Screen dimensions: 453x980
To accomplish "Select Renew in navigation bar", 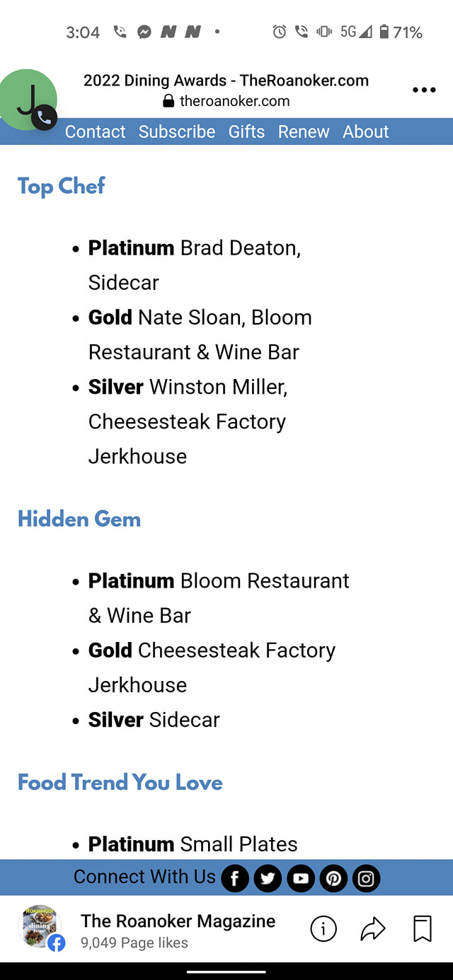I will (304, 132).
